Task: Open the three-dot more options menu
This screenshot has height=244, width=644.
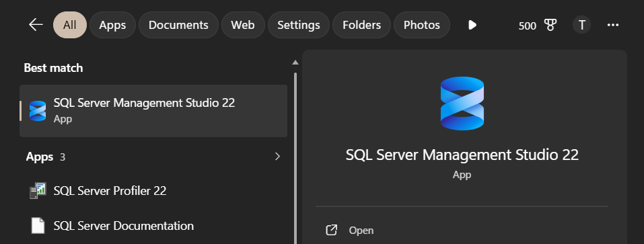Action: (613, 25)
